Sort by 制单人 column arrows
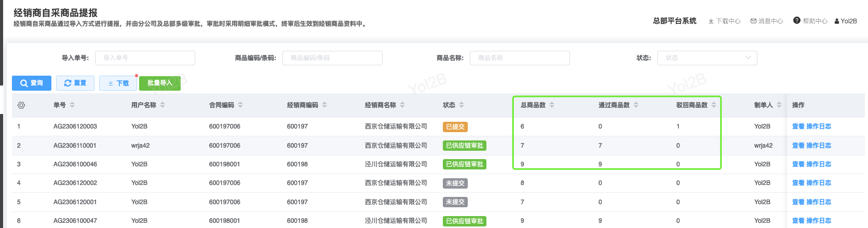868x228 pixels. [779, 105]
